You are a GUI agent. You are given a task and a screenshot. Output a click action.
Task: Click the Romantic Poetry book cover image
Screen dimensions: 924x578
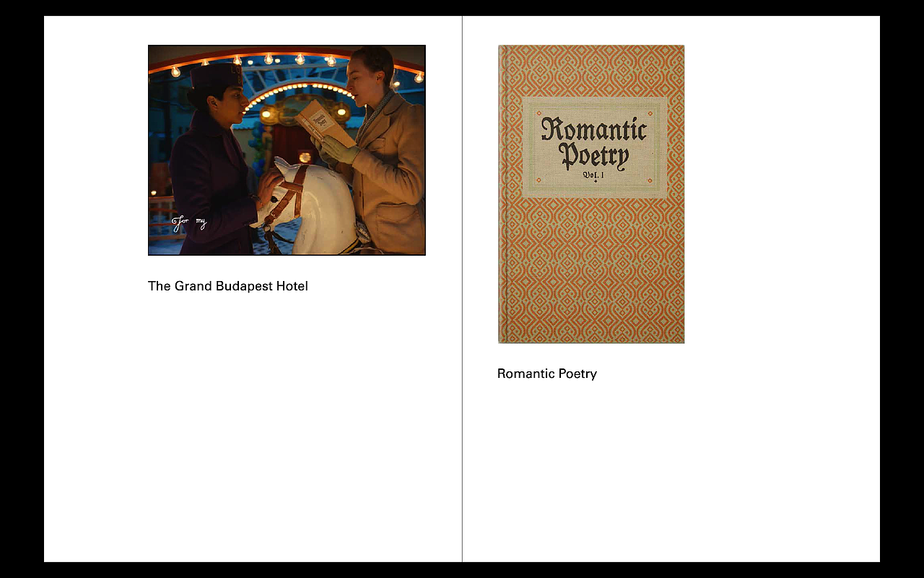tap(591, 194)
